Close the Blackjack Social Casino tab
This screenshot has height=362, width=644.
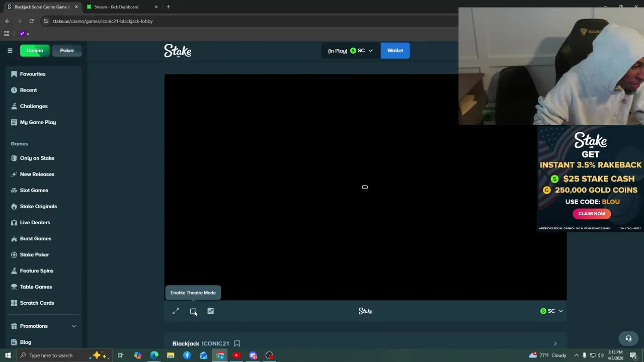tap(76, 7)
